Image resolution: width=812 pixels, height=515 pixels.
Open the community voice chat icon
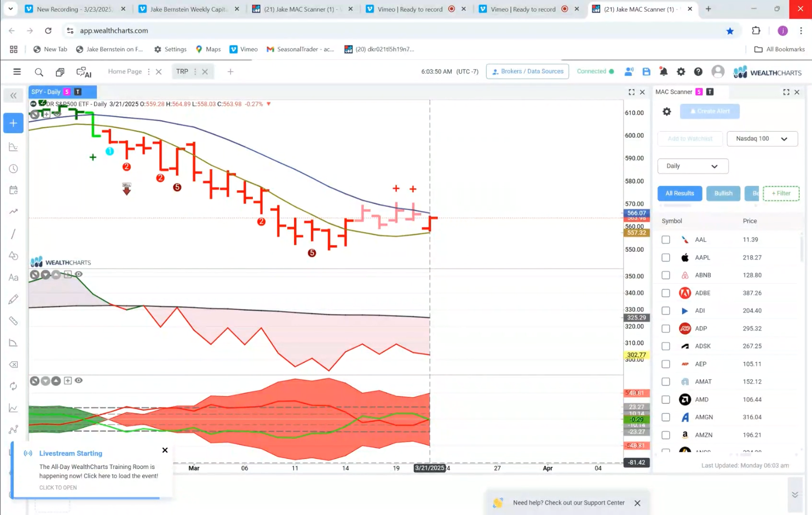tap(629, 72)
